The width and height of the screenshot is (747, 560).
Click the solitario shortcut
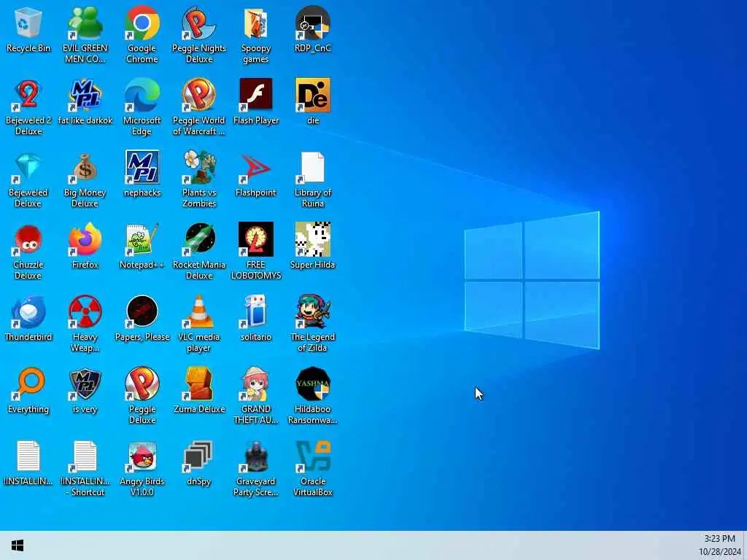(x=256, y=311)
